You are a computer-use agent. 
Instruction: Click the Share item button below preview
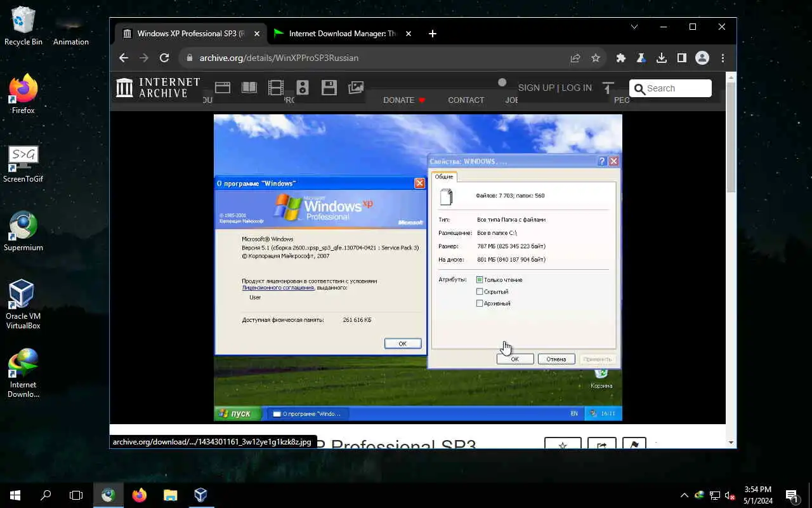coord(602,443)
